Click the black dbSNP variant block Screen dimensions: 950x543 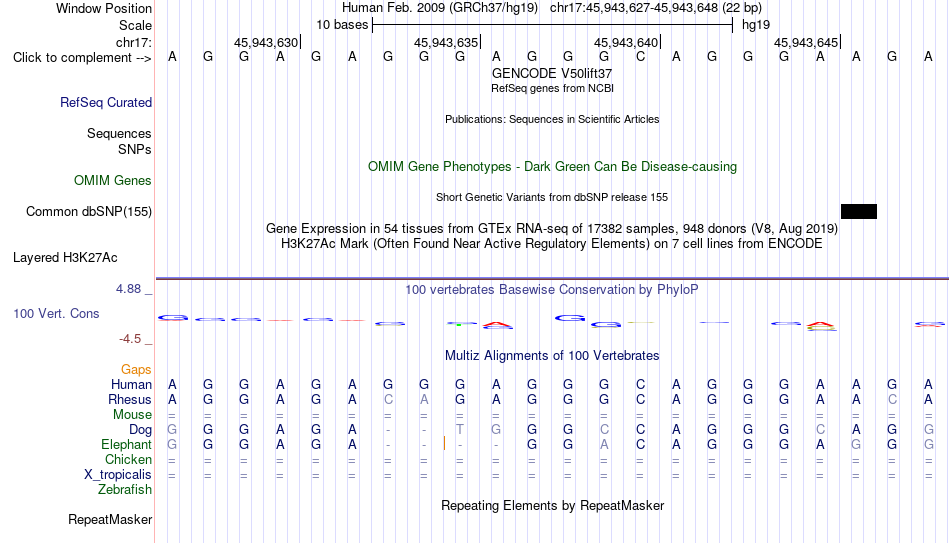pyautogui.click(x=859, y=212)
